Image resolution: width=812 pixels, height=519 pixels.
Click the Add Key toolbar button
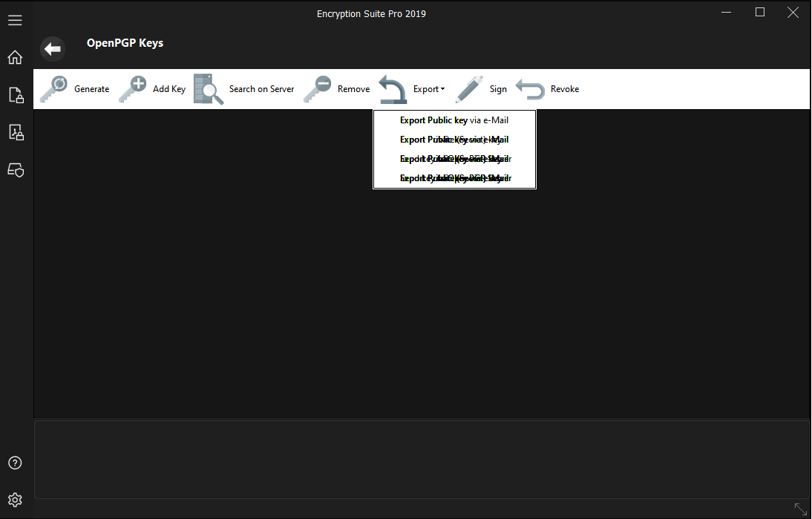click(x=152, y=89)
